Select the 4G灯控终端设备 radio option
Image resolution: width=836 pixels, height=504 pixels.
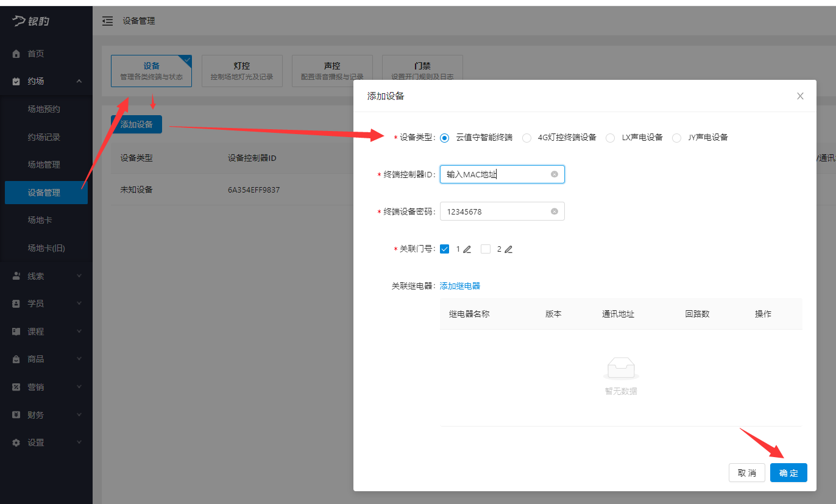[526, 138]
